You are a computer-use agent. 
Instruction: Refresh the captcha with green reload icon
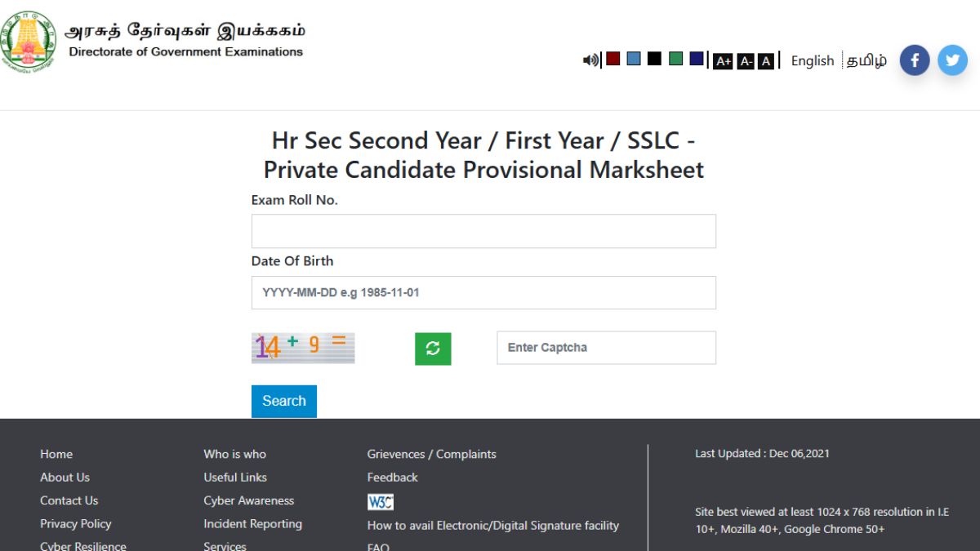[x=433, y=349]
